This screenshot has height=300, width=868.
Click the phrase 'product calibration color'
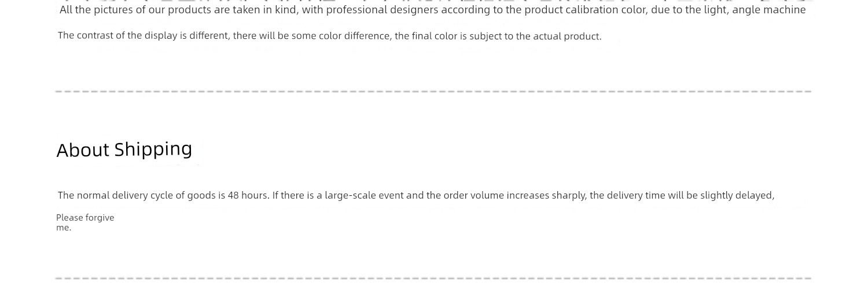(586, 10)
